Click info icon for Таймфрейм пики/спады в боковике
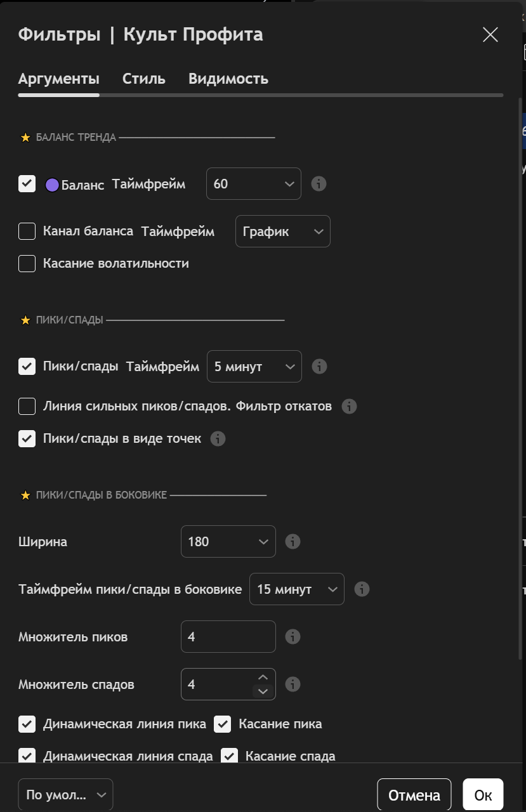Viewport: 526px width, 812px height. pyautogui.click(x=362, y=589)
